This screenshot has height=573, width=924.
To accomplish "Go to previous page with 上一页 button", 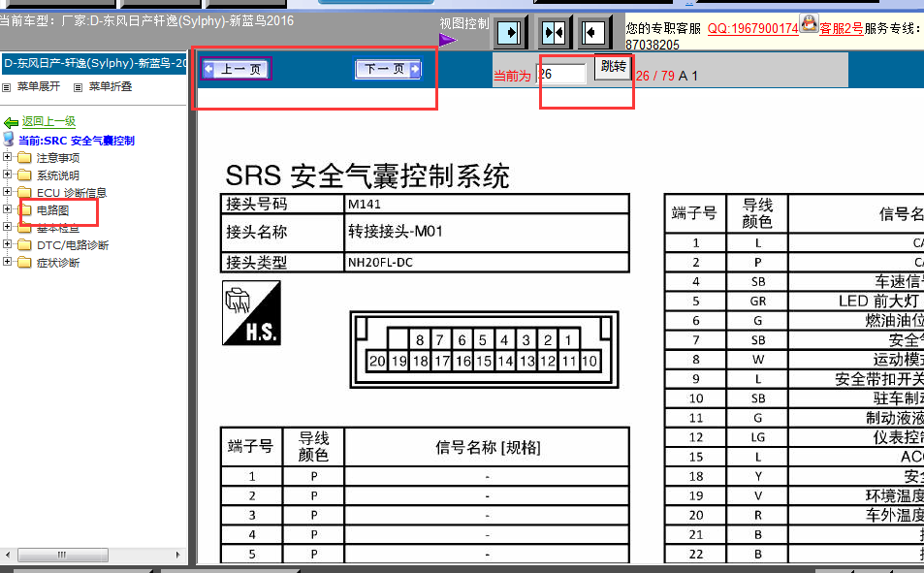I will [x=237, y=69].
